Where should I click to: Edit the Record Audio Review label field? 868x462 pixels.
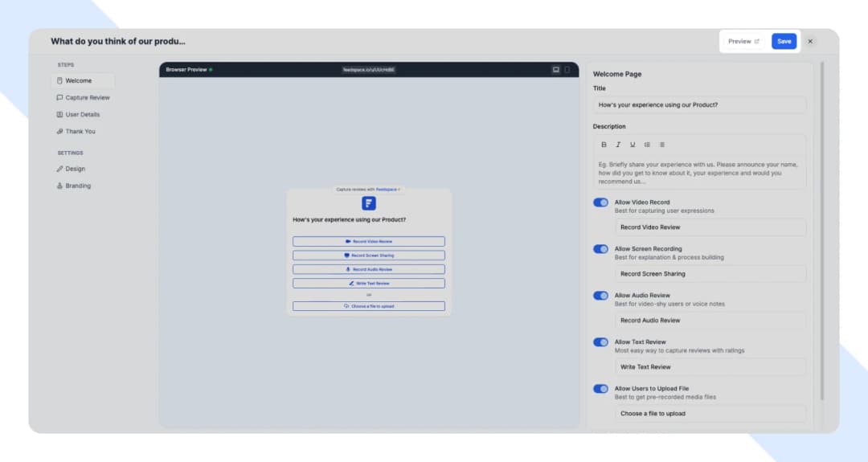(x=710, y=321)
